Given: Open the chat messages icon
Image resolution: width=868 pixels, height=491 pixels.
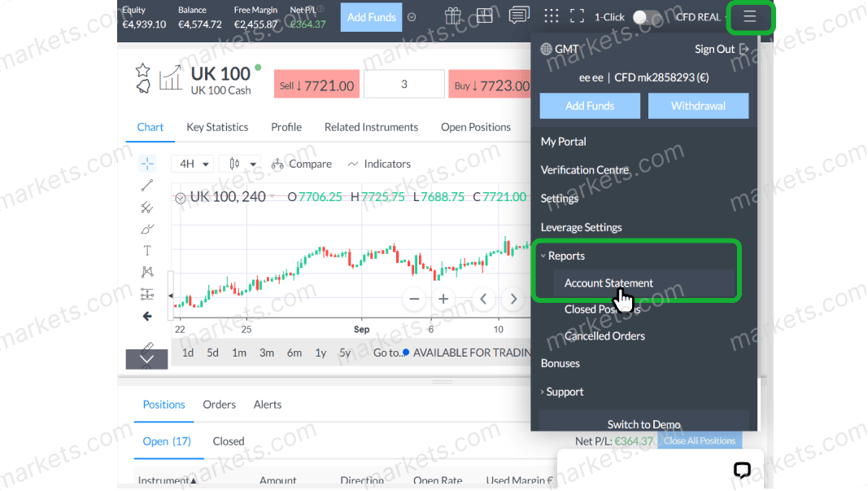Looking at the screenshot, I should click(x=518, y=15).
